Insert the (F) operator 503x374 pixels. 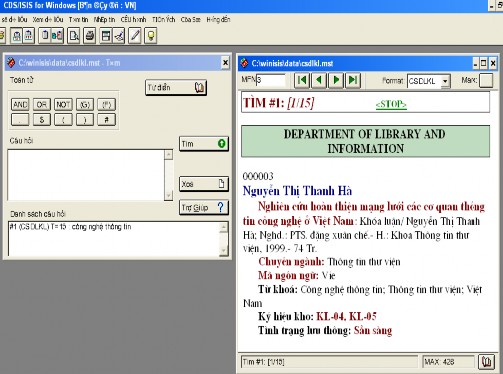coord(106,105)
